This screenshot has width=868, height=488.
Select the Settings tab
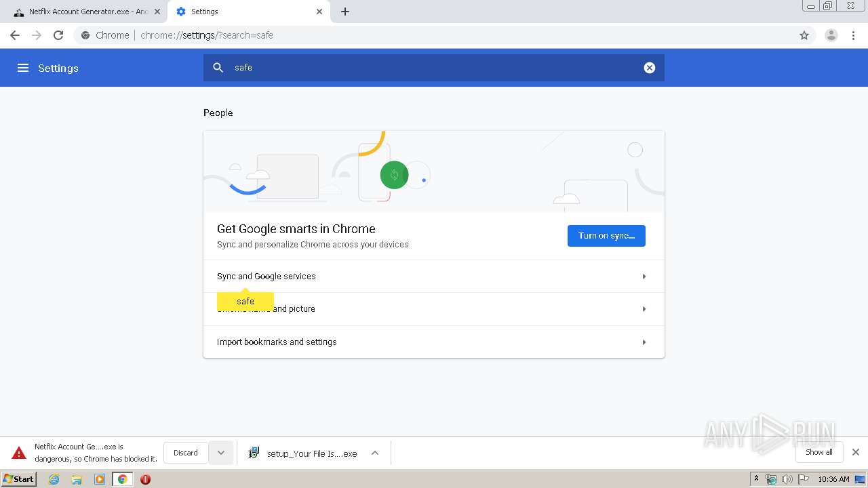(248, 12)
